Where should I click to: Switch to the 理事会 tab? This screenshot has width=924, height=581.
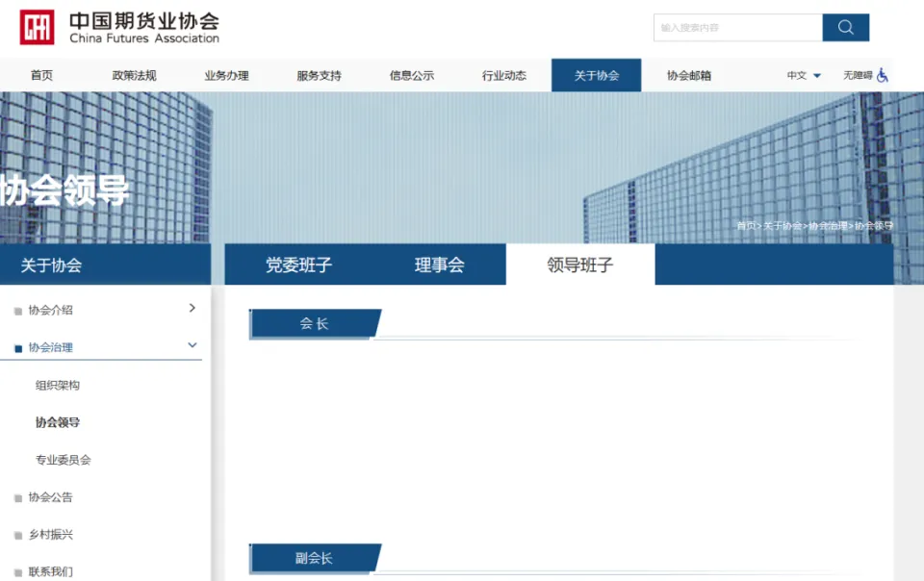[x=439, y=265]
